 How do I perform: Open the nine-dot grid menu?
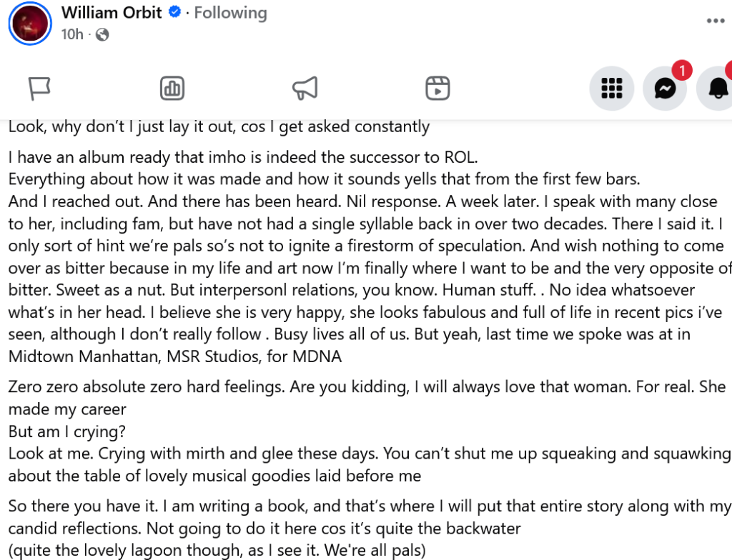pyautogui.click(x=611, y=89)
